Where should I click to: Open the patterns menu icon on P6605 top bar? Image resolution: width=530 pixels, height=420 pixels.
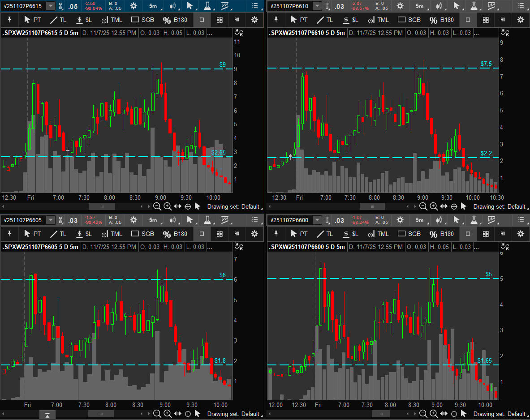pyautogui.click(x=226, y=220)
